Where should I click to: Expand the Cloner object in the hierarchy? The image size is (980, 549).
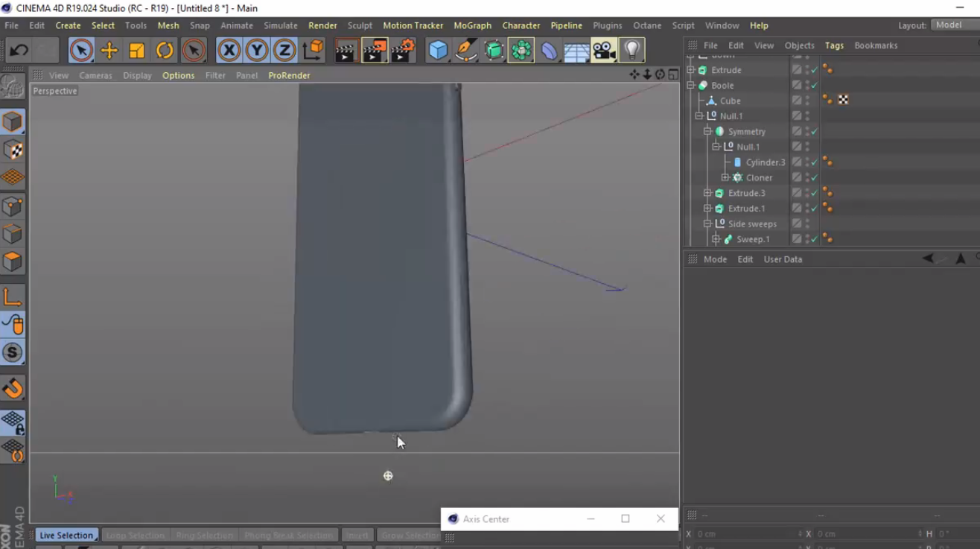[x=725, y=177]
